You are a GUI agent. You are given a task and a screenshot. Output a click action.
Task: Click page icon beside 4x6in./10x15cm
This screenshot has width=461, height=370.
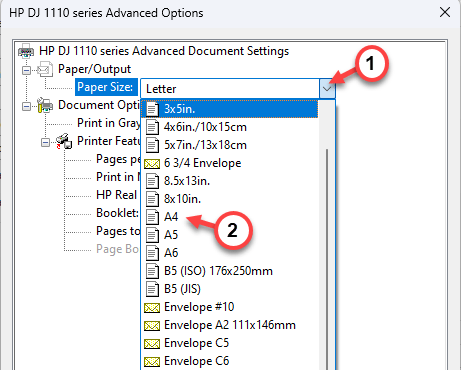point(152,127)
